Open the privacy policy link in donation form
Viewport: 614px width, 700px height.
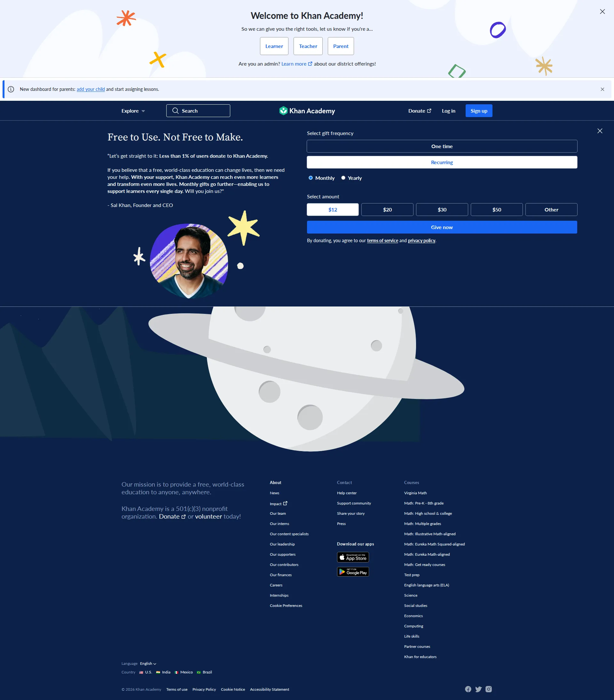(x=422, y=241)
